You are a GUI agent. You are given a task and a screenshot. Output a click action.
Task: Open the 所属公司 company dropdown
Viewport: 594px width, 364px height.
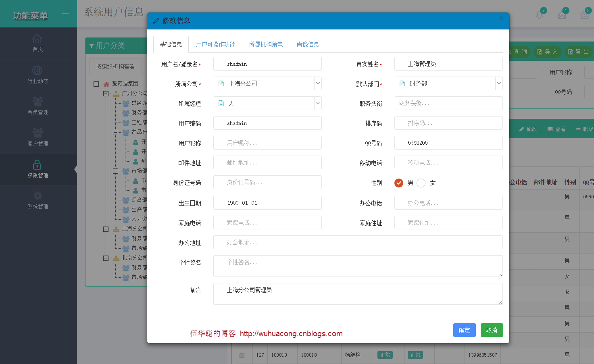[x=318, y=83]
